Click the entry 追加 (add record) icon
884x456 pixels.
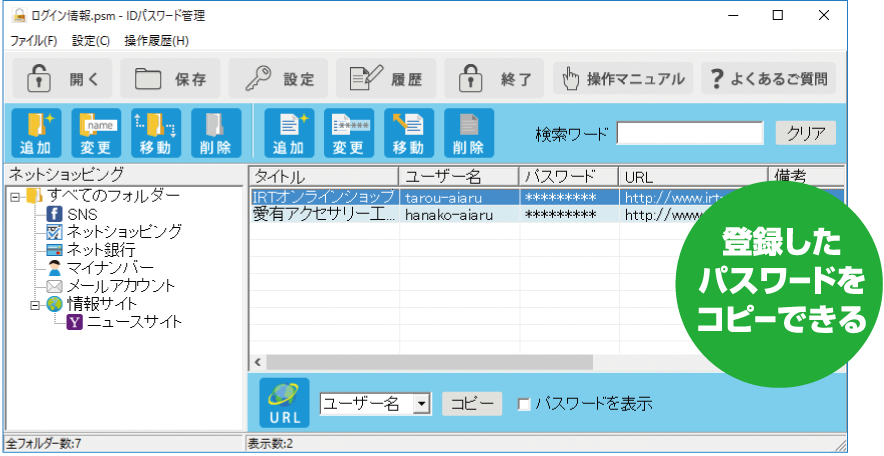pyautogui.click(x=289, y=133)
